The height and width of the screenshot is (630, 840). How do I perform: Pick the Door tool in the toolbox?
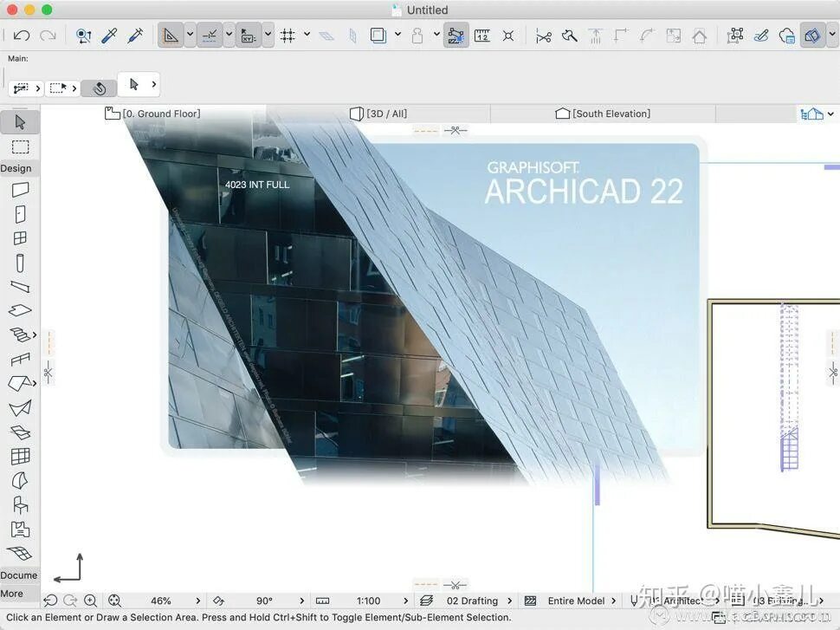20,214
